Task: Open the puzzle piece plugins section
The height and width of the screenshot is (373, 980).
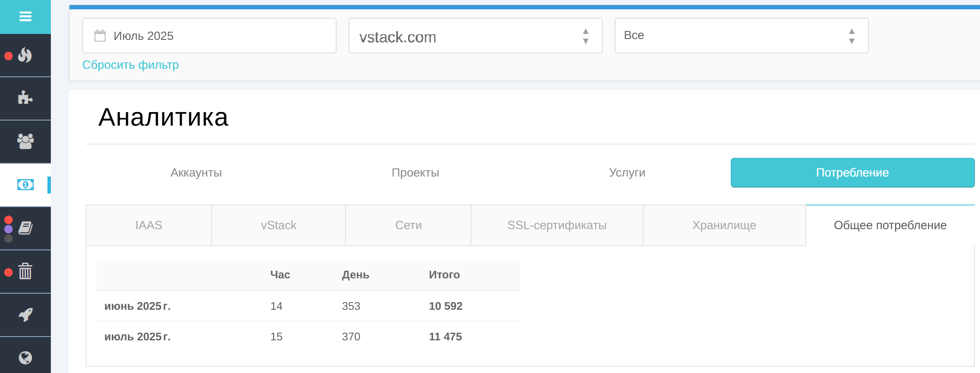Action: tap(25, 98)
